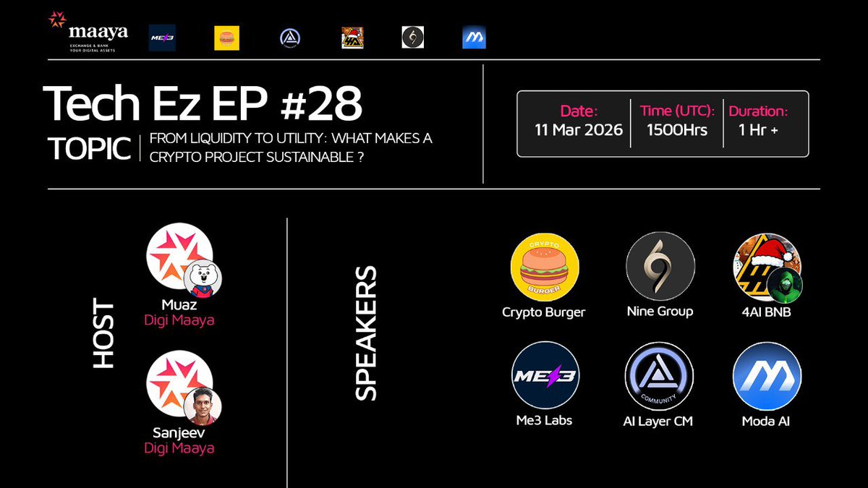868x488 pixels.
Task: Click the 'TOPIC' label
Action: point(89,148)
